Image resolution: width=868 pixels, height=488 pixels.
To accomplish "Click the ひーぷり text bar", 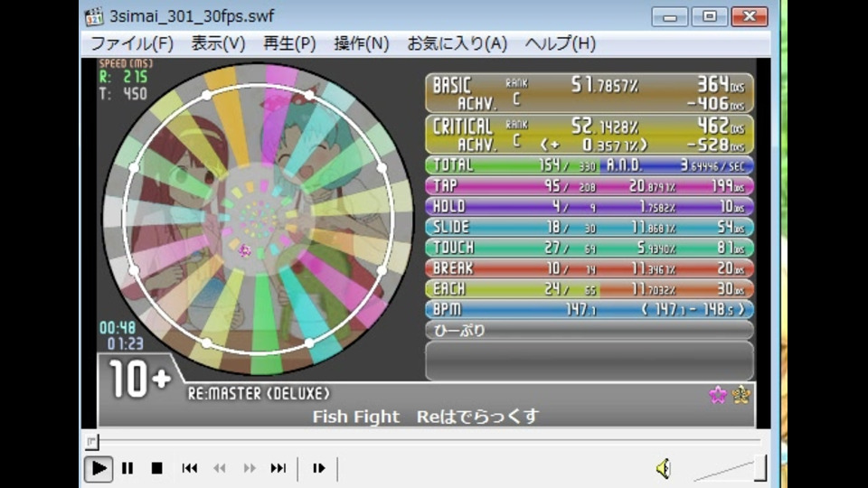I will click(x=590, y=331).
